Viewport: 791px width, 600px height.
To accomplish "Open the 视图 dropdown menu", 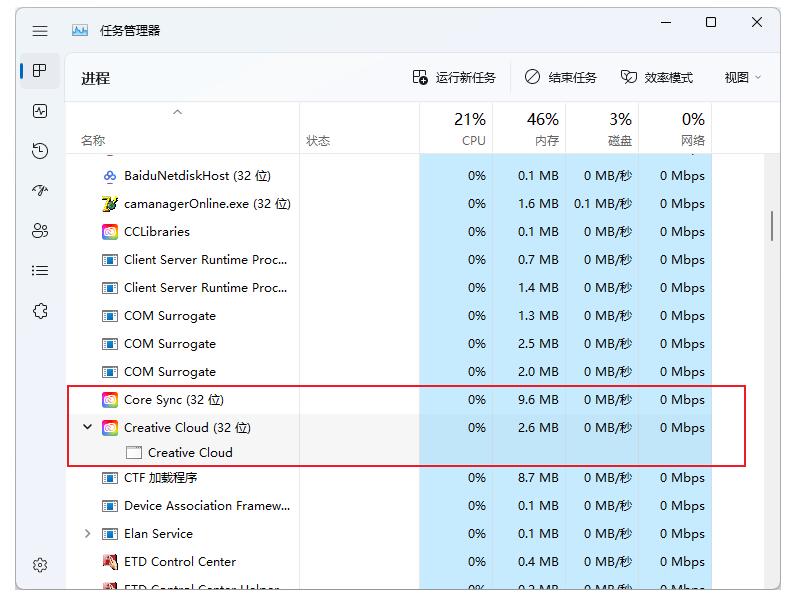I will [742, 78].
